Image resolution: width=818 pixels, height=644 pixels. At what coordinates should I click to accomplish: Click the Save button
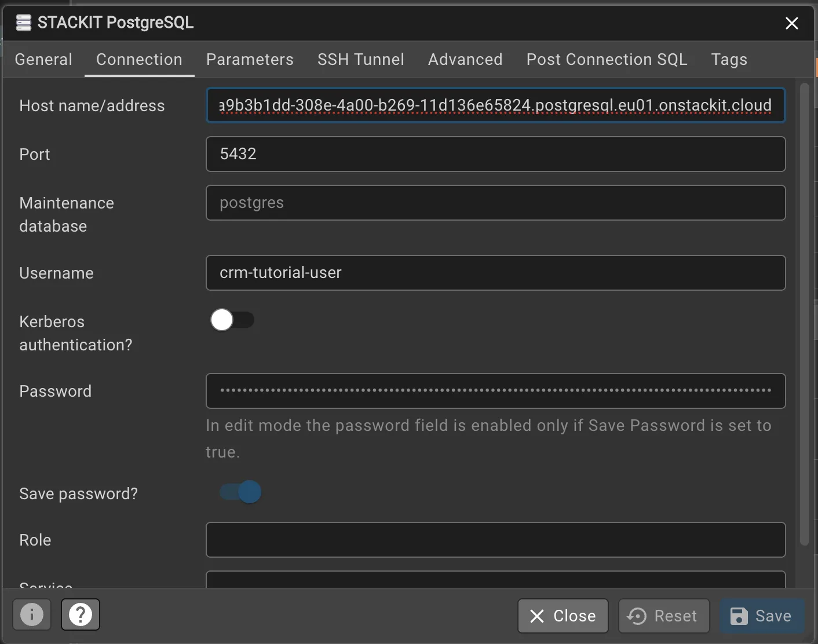(x=762, y=616)
